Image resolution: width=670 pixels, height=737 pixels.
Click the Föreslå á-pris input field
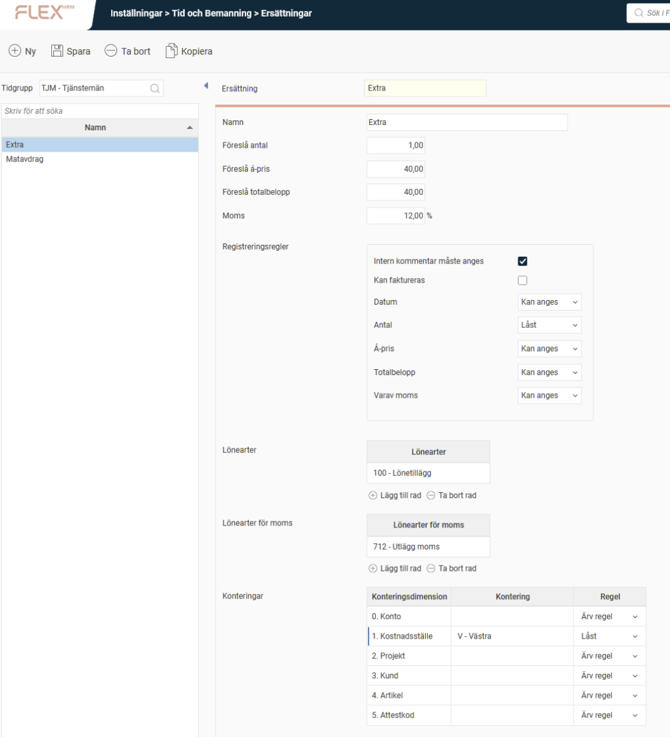click(396, 169)
